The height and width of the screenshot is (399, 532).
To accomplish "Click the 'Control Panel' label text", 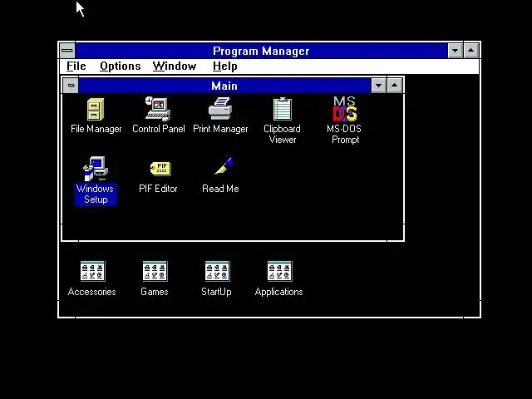I will 159,129.
